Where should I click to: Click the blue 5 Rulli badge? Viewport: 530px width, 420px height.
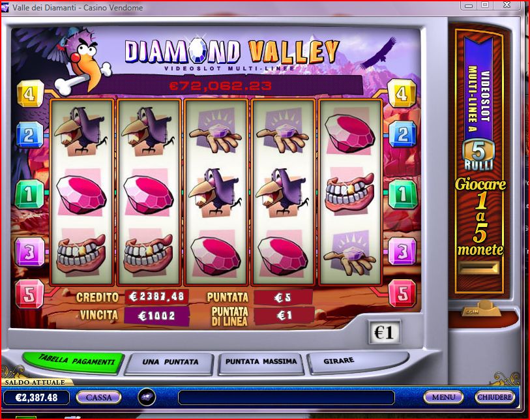click(x=478, y=153)
